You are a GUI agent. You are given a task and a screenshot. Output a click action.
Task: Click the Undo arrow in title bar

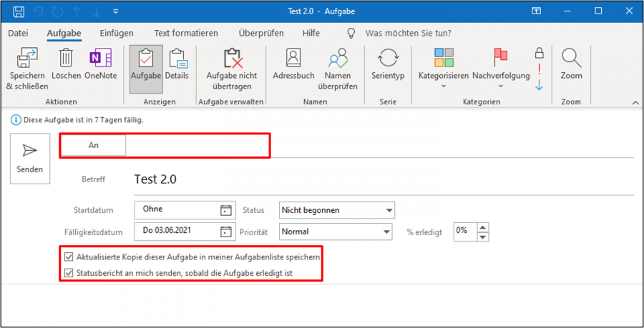[38, 11]
